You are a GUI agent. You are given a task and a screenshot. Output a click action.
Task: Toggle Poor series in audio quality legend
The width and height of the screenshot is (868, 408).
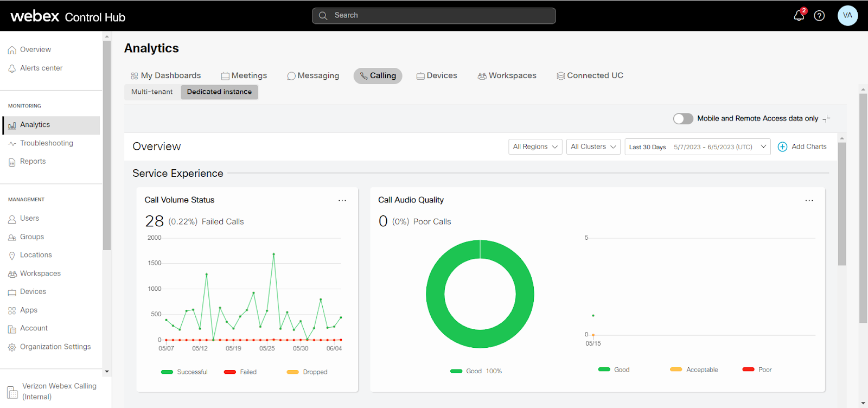click(x=757, y=369)
